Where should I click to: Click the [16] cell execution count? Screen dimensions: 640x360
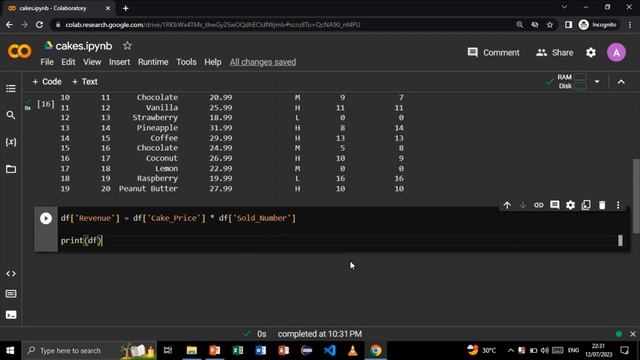pos(45,104)
